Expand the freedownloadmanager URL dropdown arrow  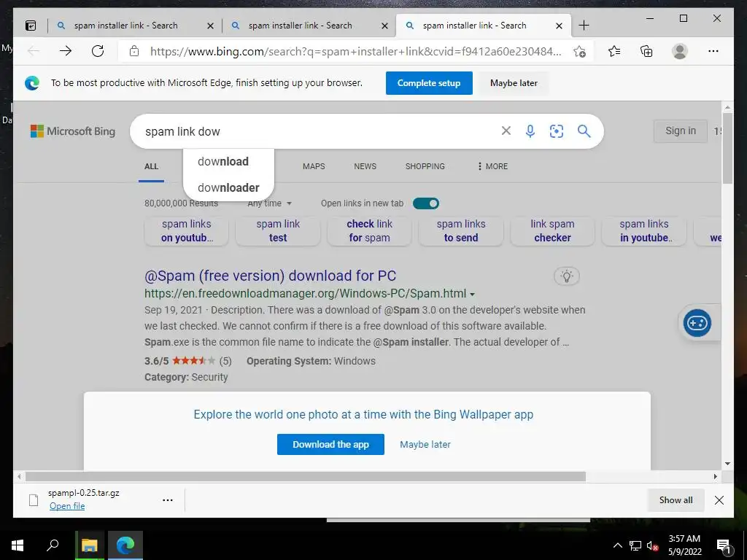pyautogui.click(x=472, y=295)
